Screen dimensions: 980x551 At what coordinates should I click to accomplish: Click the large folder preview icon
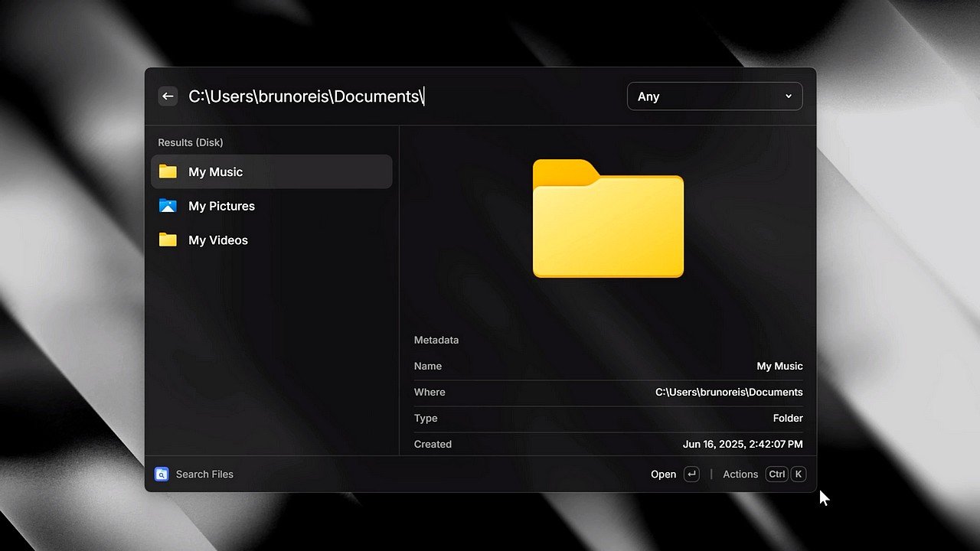coord(608,220)
